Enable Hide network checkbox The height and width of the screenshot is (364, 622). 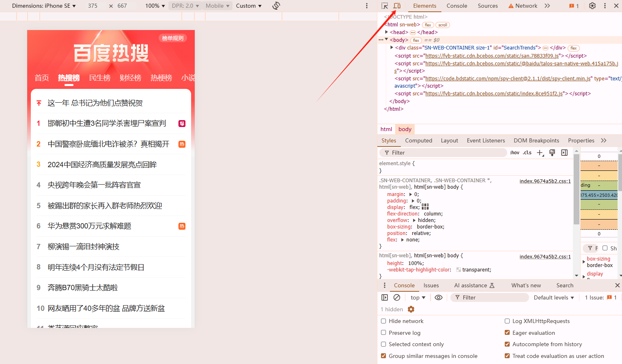(x=383, y=321)
